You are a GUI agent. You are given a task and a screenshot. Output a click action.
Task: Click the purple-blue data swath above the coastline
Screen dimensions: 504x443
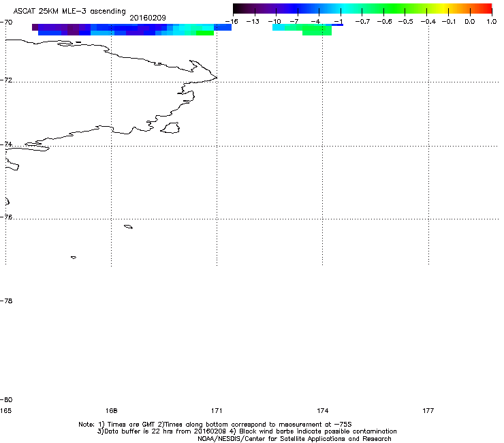coord(131,29)
